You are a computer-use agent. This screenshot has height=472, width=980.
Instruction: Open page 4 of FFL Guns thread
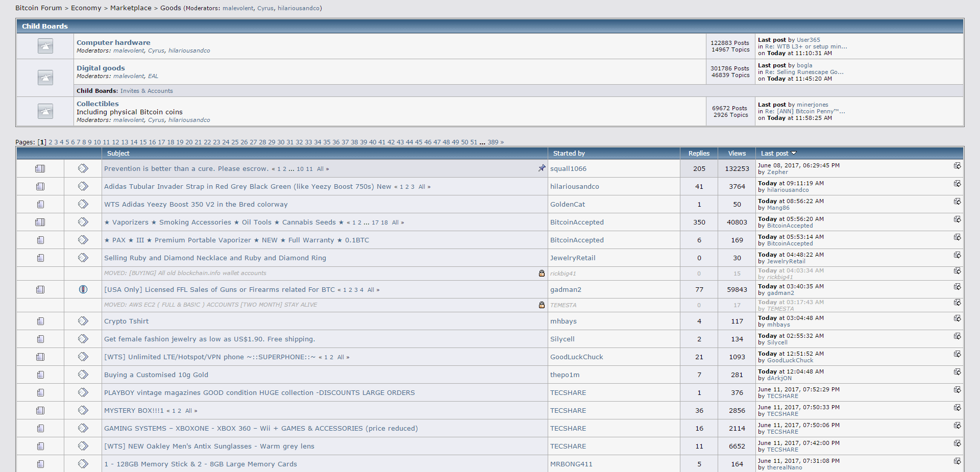(361, 290)
